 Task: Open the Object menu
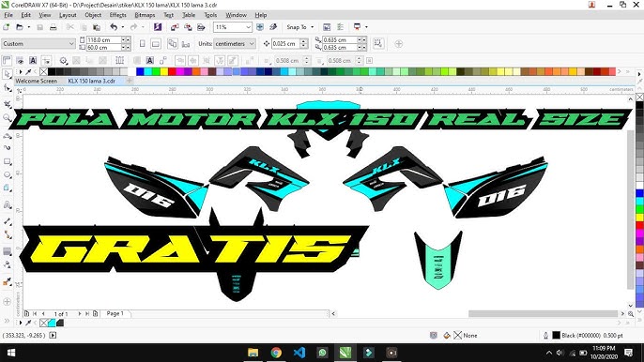(93, 15)
